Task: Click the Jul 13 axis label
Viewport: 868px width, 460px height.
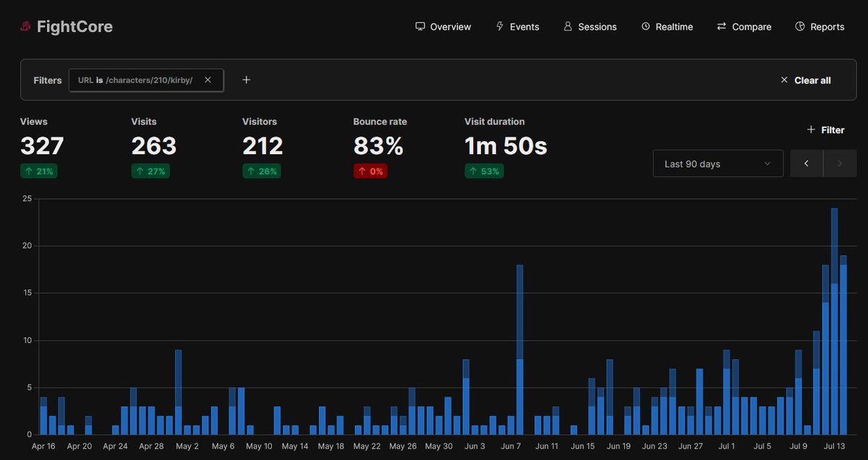Action: click(833, 446)
